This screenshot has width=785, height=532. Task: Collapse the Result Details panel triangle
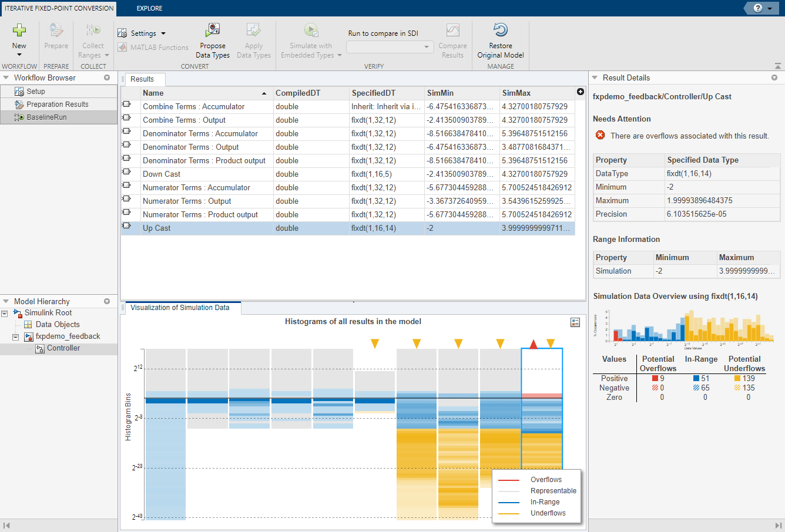point(595,78)
